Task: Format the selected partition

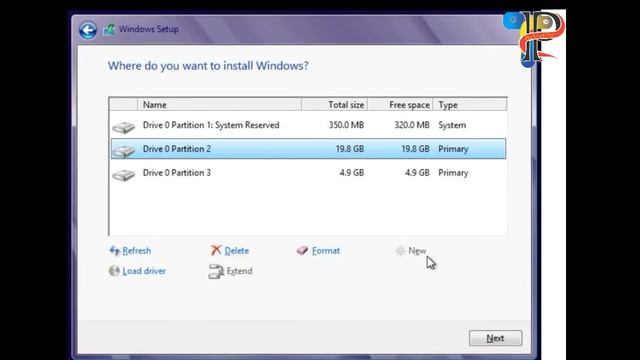Action: (x=326, y=251)
